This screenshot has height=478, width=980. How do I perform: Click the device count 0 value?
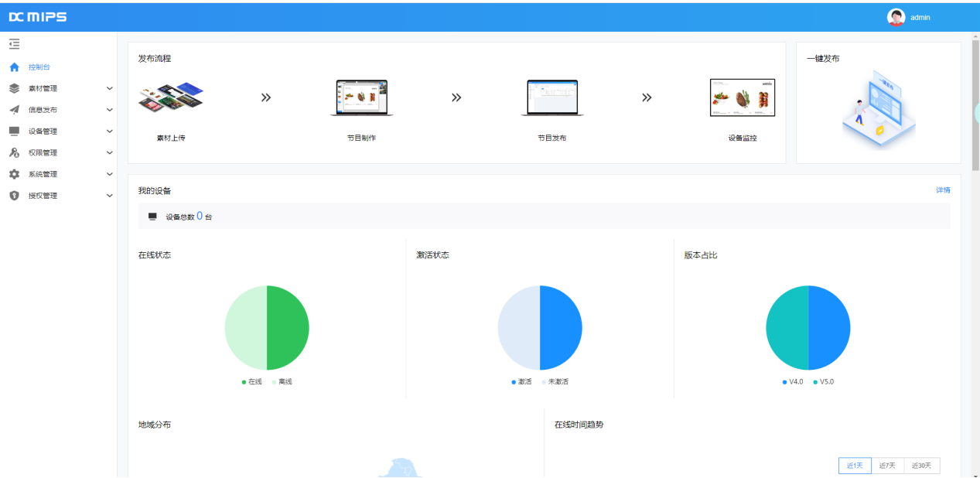pyautogui.click(x=200, y=216)
